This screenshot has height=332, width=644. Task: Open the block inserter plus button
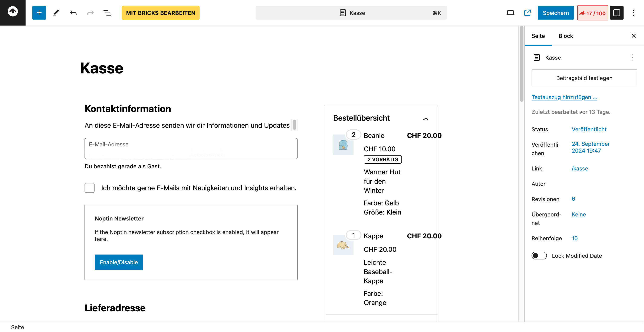[39, 13]
